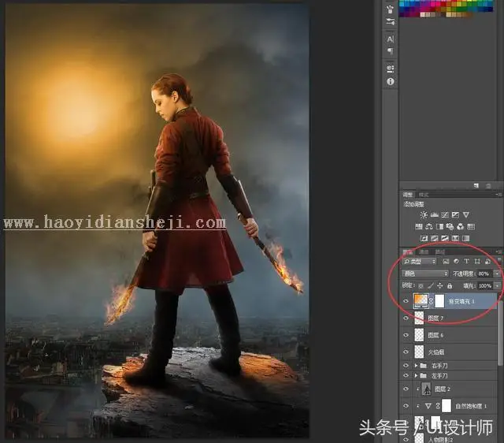
Task: Toggle lock transparent pixels
Action: [421, 285]
